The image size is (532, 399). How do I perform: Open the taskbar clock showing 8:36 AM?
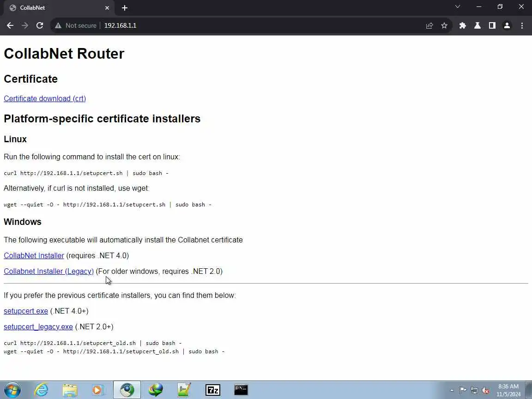(x=508, y=390)
